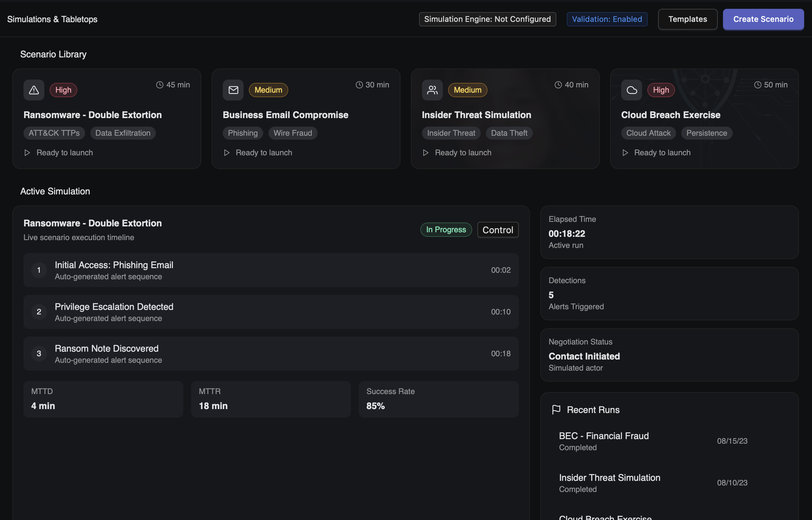Click the Business Email Compromise envelope icon

[x=233, y=90]
